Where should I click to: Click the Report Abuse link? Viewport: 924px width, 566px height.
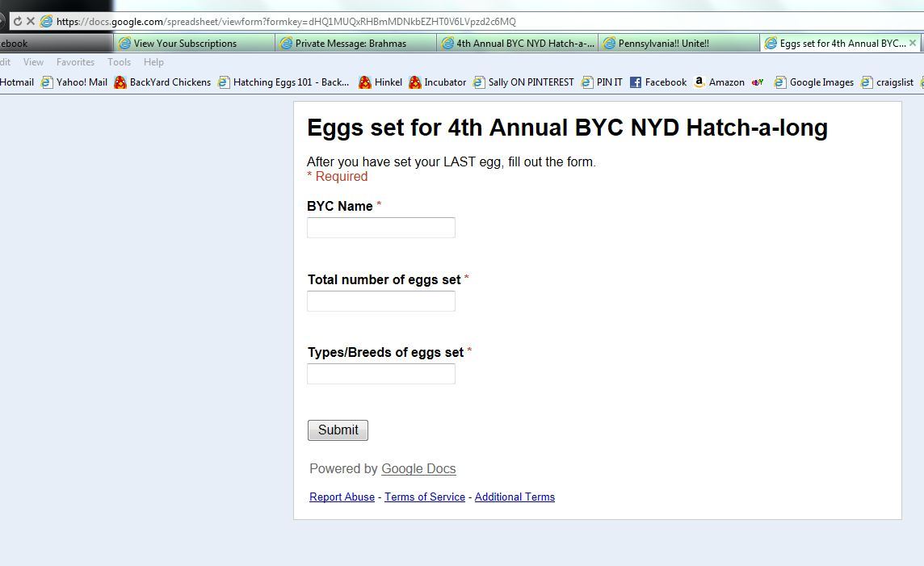[342, 497]
